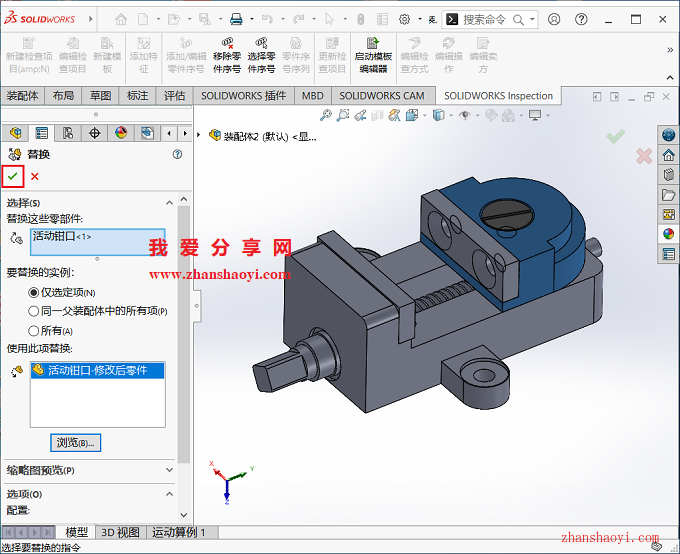This screenshot has height=554, width=680.
Task: Open the ConfigurationManager tab icon
Action: (x=68, y=133)
